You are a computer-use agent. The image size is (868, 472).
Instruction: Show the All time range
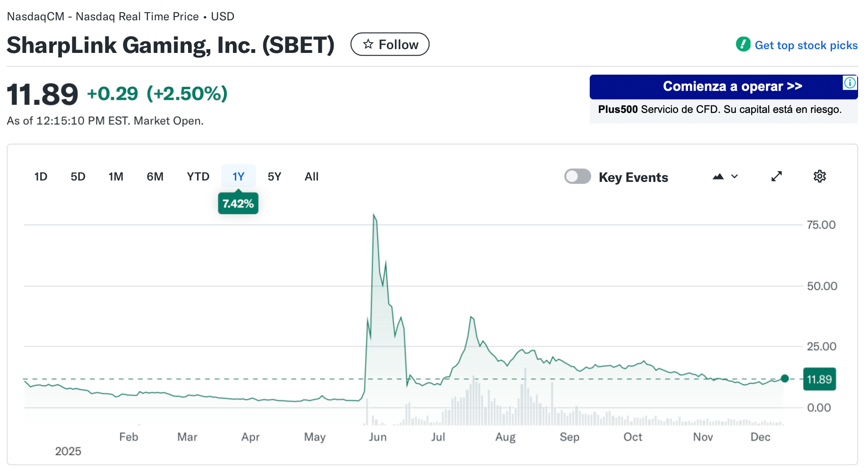pos(311,177)
